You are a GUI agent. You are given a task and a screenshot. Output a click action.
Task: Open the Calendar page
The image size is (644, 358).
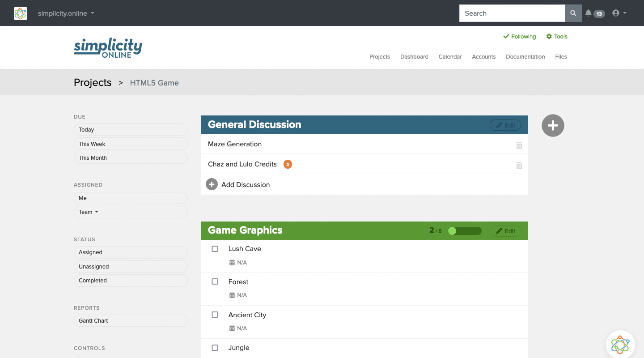click(450, 57)
